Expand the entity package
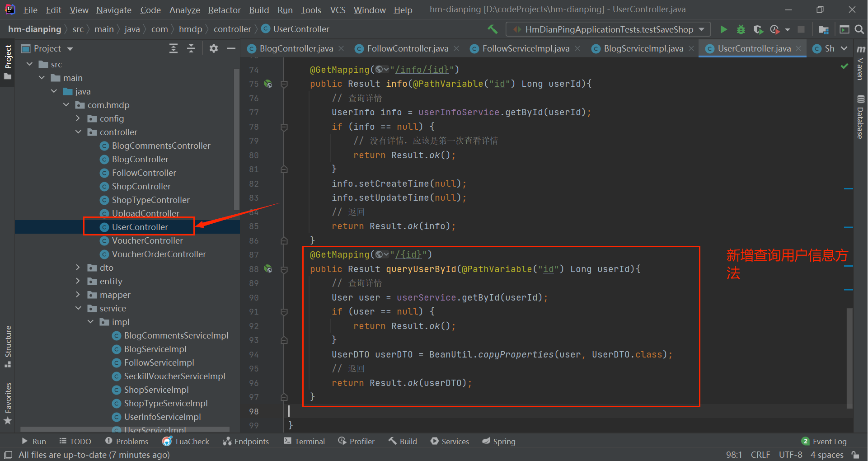Viewport: 868px width, 461px height. tap(78, 281)
